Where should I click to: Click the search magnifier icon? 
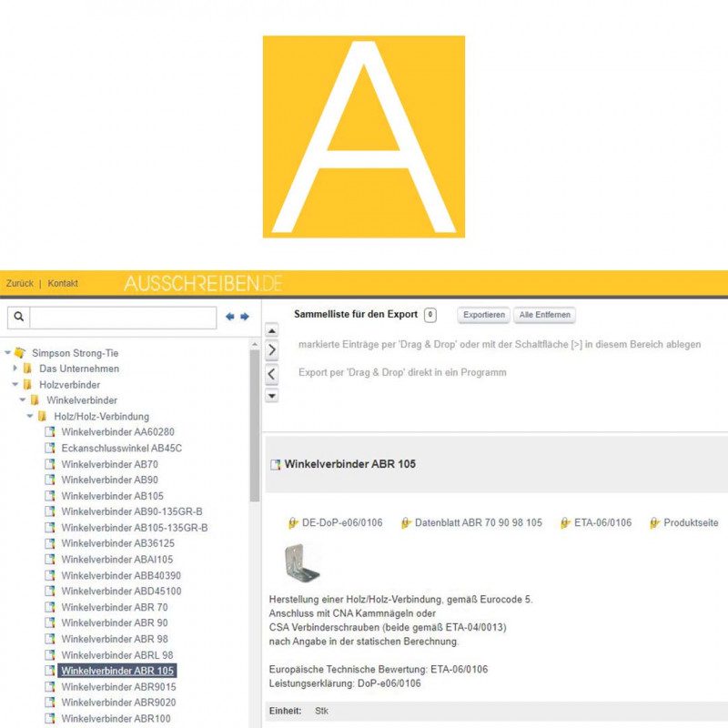tap(18, 317)
